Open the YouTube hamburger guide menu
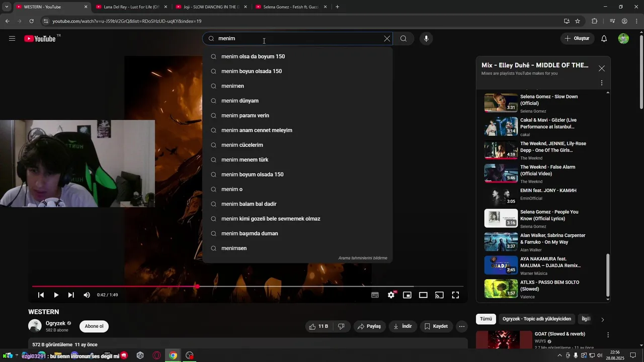Screen dimensions: 644x362 coord(12,39)
